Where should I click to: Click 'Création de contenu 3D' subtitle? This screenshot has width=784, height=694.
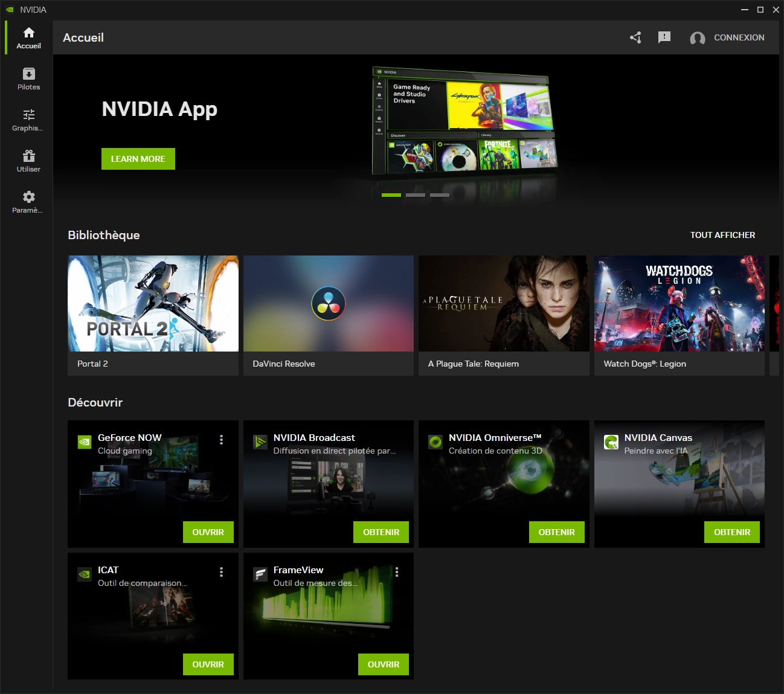(495, 451)
